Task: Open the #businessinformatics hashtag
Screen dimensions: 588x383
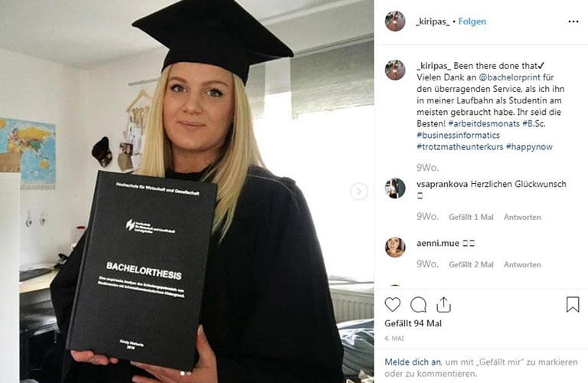Action: [459, 135]
